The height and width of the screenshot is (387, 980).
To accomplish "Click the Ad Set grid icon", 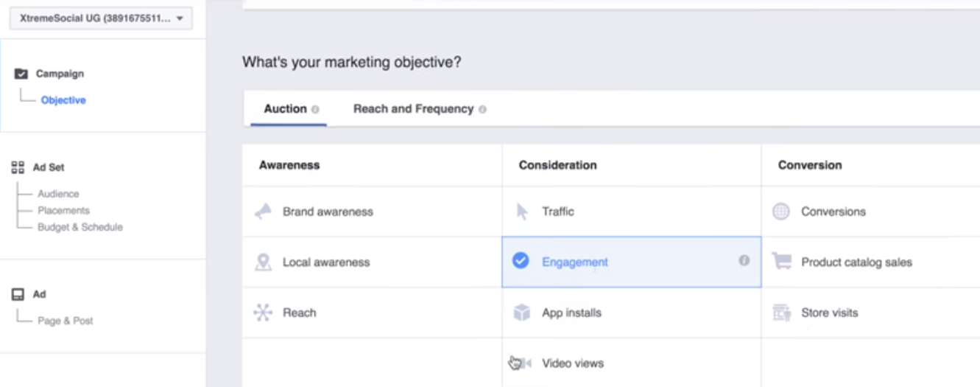I will coord(18,167).
